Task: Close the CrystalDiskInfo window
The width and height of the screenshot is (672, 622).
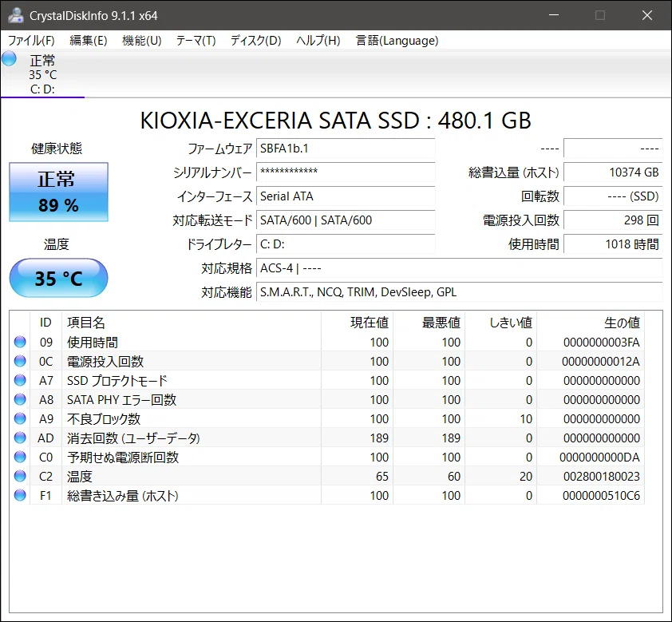Action: coord(647,15)
